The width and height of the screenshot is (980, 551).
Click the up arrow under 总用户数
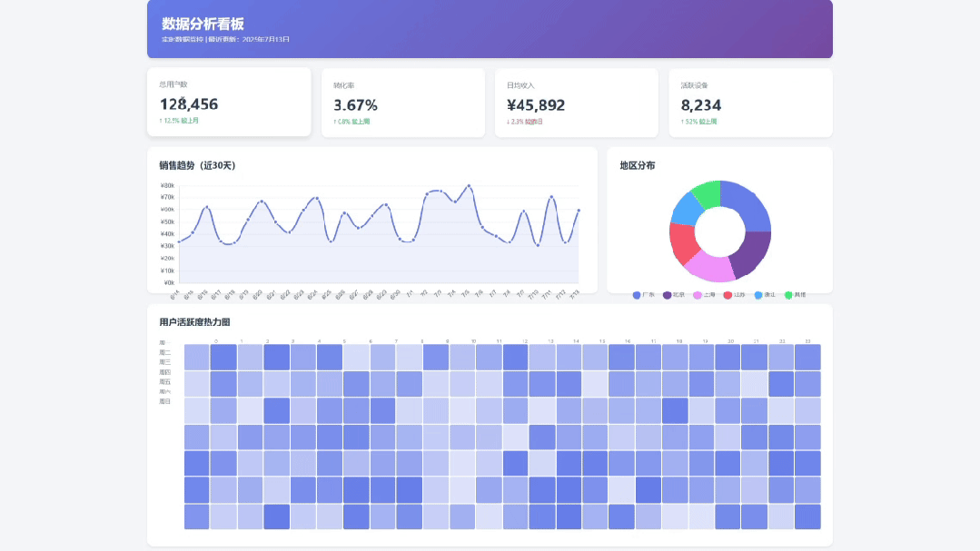pyautogui.click(x=161, y=121)
